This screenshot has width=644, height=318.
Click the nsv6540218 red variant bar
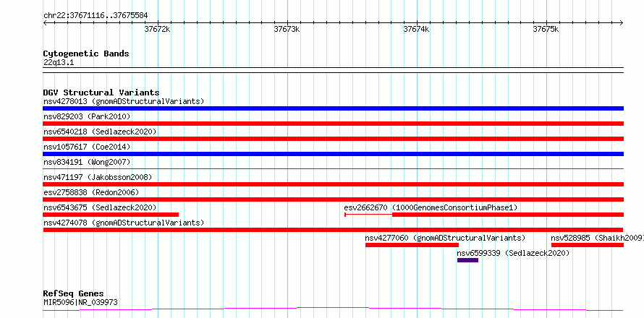333,139
